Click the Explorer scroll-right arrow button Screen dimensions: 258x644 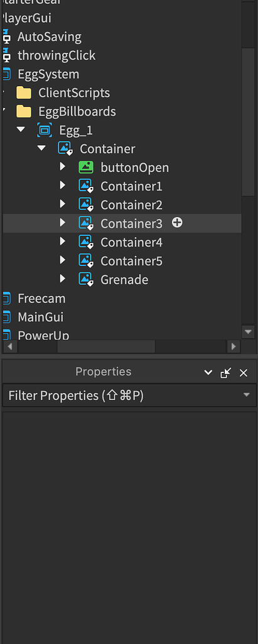[x=234, y=347]
